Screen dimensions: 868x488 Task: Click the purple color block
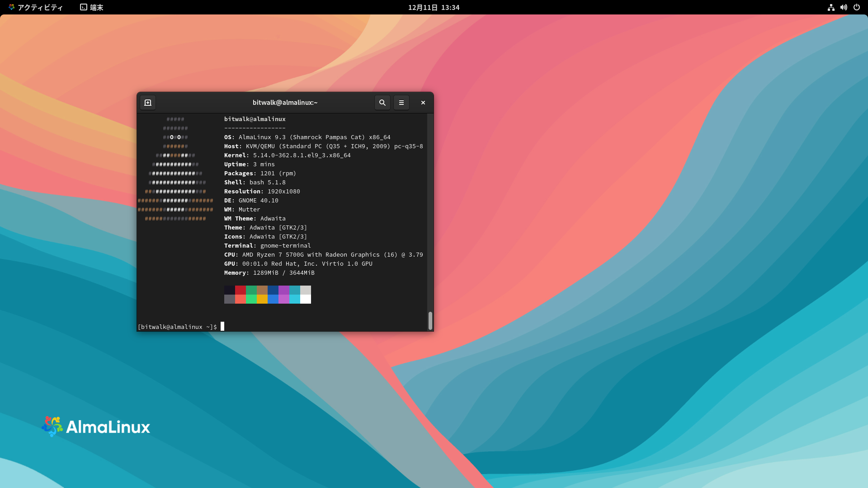point(283,290)
